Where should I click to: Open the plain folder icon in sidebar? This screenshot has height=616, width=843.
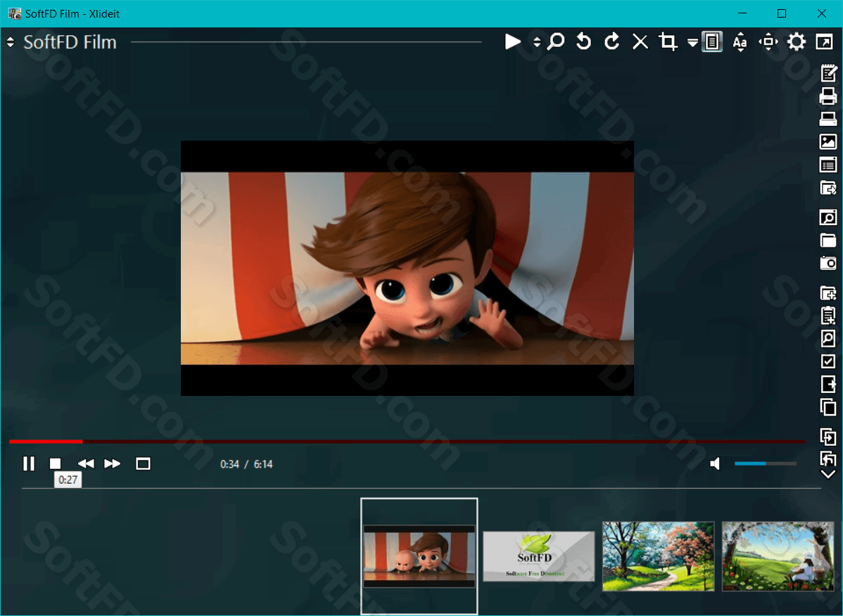coord(828,240)
